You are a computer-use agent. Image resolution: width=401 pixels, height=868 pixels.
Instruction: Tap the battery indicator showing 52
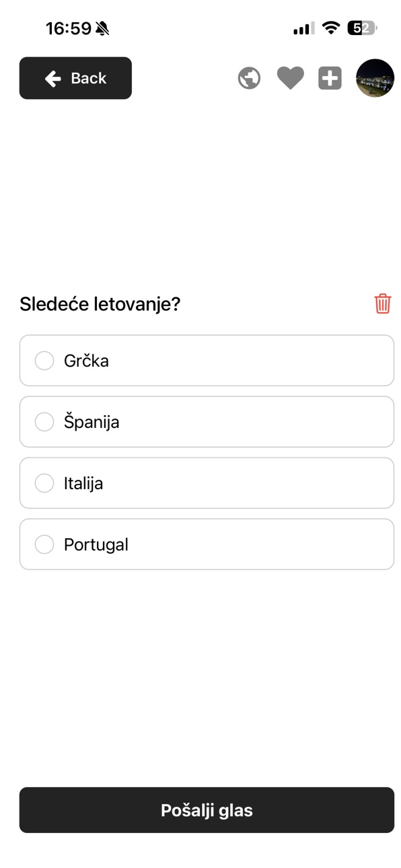coord(362,28)
